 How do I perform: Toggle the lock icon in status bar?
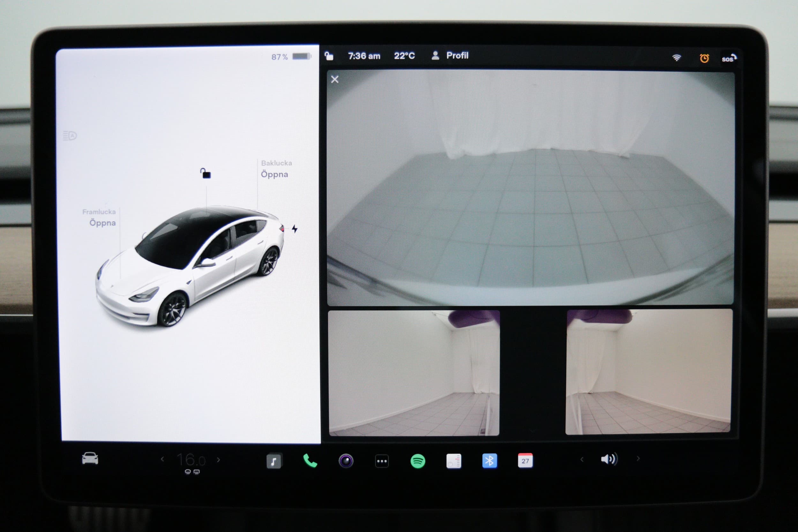[329, 56]
